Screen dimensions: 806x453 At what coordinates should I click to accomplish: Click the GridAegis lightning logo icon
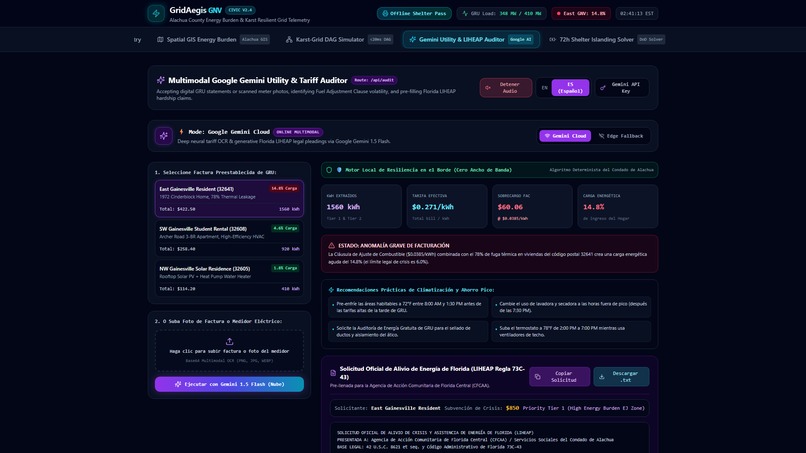tap(156, 13)
